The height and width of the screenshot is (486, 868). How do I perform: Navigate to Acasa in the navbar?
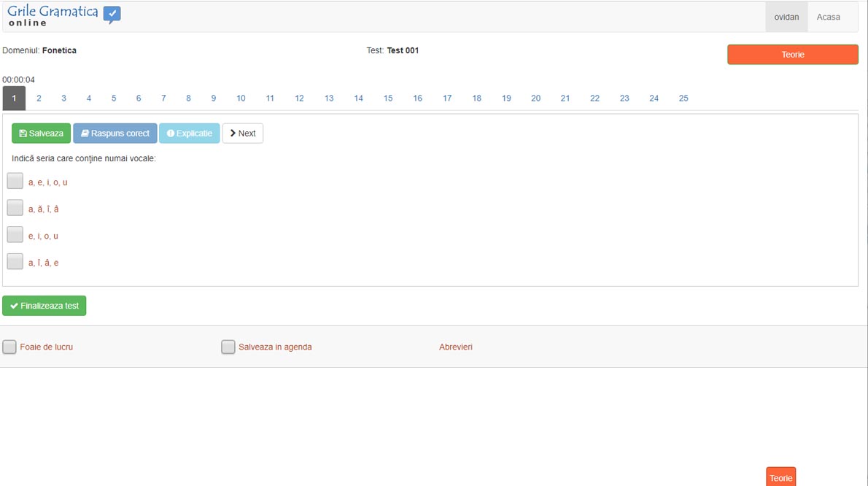[x=828, y=17]
